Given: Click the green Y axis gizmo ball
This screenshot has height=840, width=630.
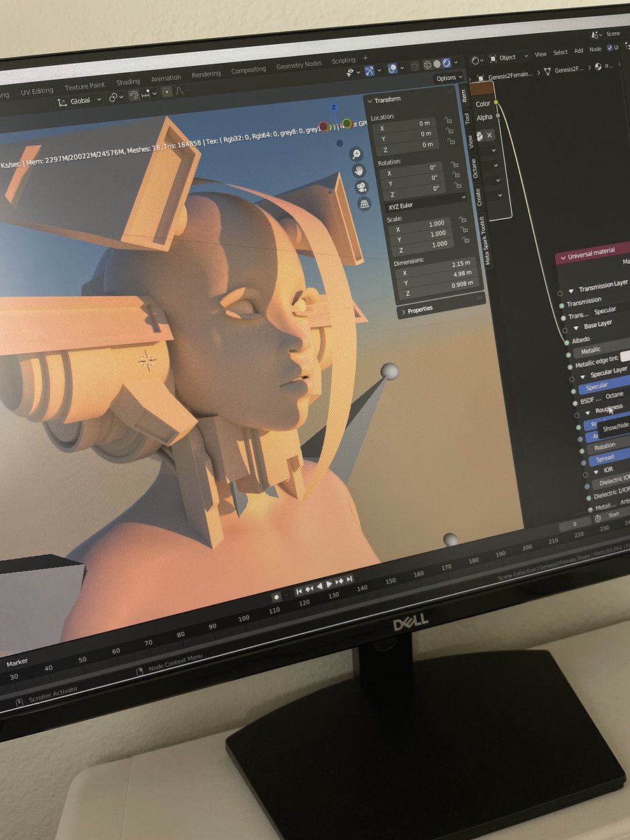Looking at the screenshot, I should (x=346, y=124).
